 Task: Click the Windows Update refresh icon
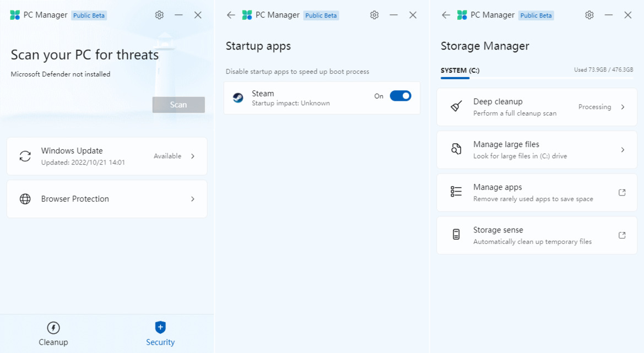point(25,156)
